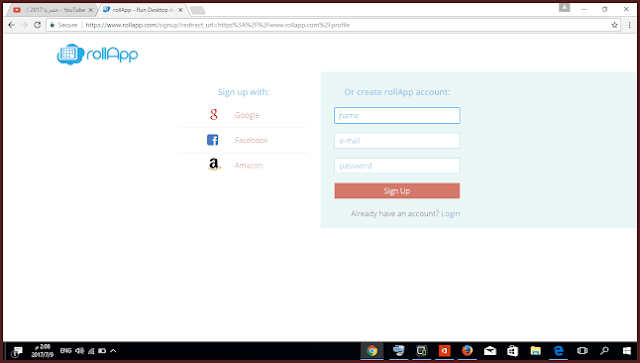The image size is (640, 363).
Task: Open File Explorer from taskbar
Action: [x=536, y=351]
